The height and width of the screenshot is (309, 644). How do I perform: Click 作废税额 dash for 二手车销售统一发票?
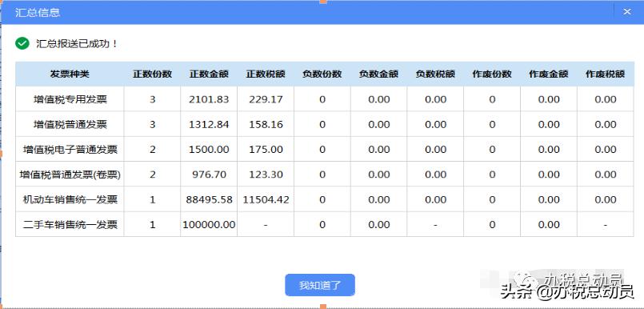pyautogui.click(x=606, y=225)
